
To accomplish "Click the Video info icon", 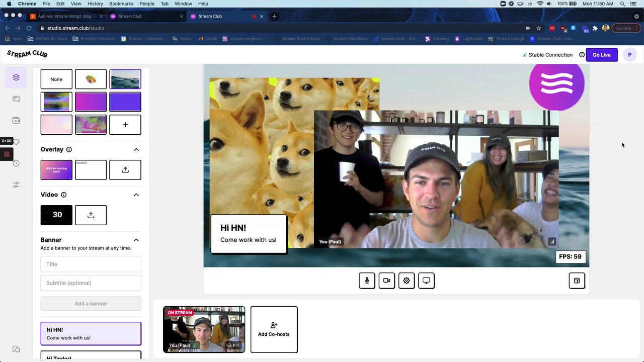I will [63, 195].
